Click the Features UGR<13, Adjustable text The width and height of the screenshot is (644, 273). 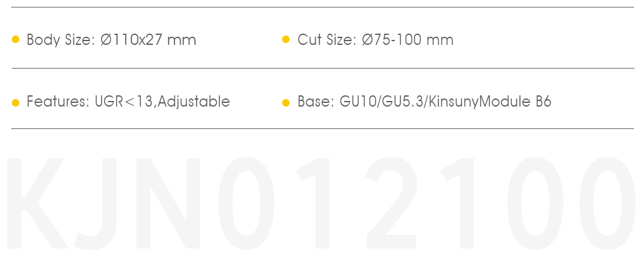(128, 101)
